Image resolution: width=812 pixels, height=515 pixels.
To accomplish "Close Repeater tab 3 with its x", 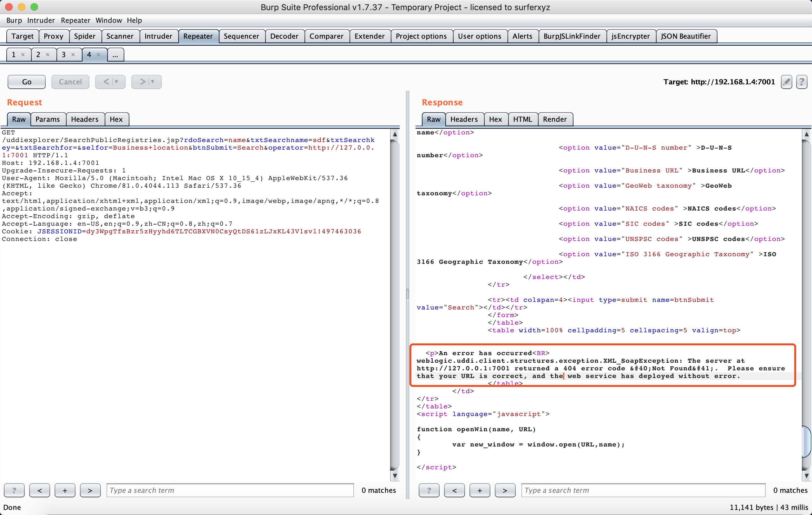I will (x=73, y=55).
